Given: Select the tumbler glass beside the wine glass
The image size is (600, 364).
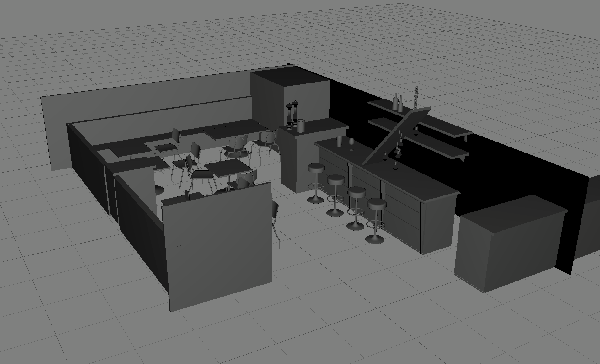Looking at the screenshot, I should click(339, 141).
